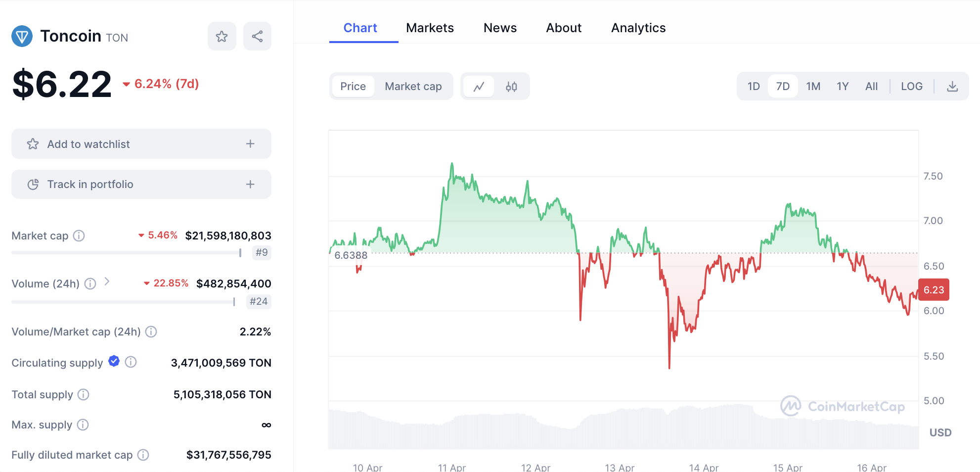
Task: Toggle LOG scale on chart
Action: tap(911, 87)
